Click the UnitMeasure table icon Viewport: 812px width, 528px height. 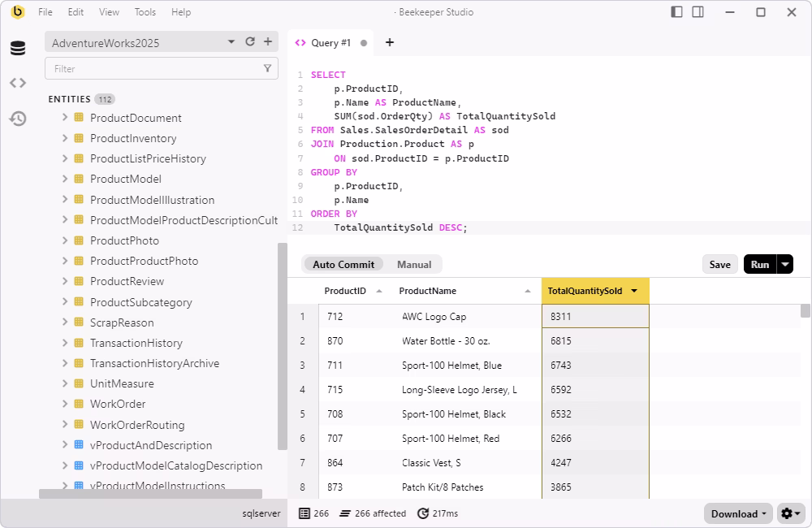(79, 383)
